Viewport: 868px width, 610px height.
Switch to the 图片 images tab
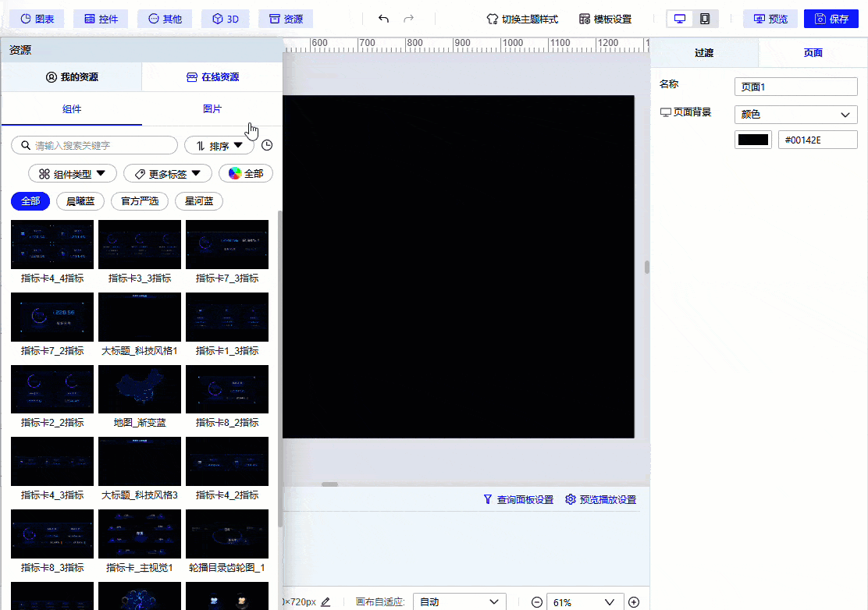coord(212,110)
